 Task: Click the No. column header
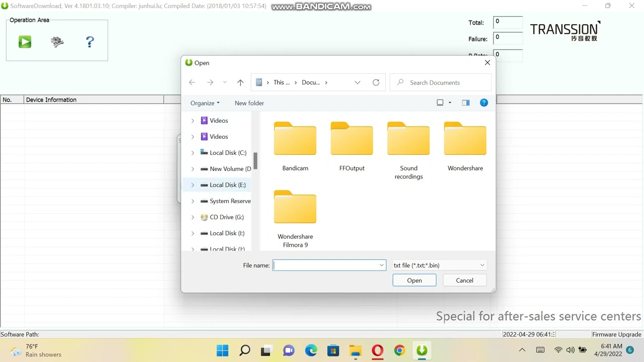pyautogui.click(x=12, y=100)
